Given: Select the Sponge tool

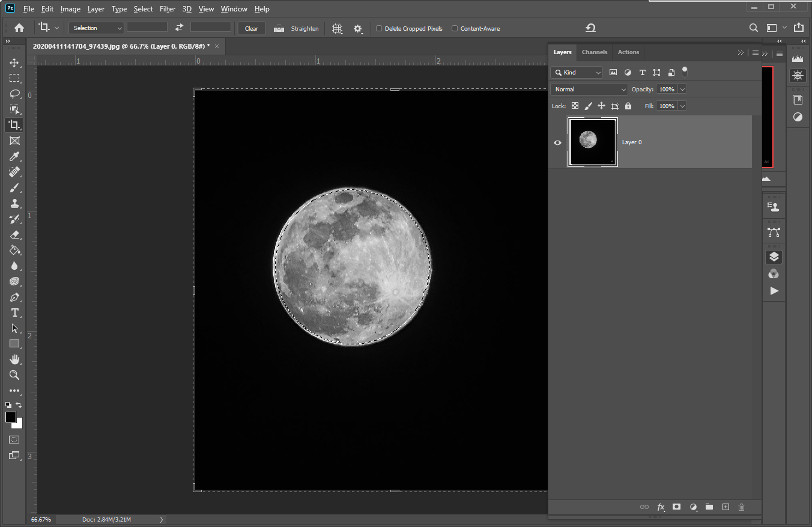Looking at the screenshot, I should click(14, 281).
